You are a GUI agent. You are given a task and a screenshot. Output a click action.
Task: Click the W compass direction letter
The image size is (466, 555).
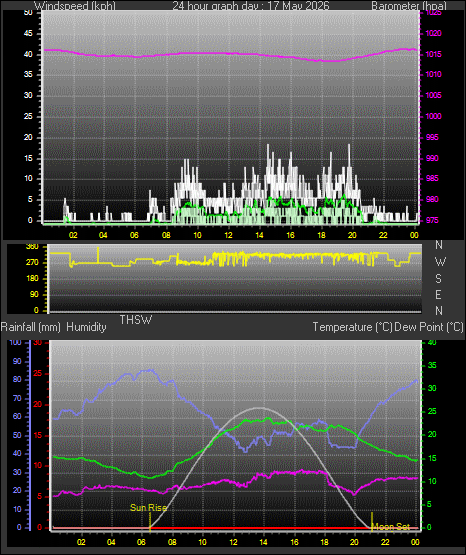(x=440, y=262)
